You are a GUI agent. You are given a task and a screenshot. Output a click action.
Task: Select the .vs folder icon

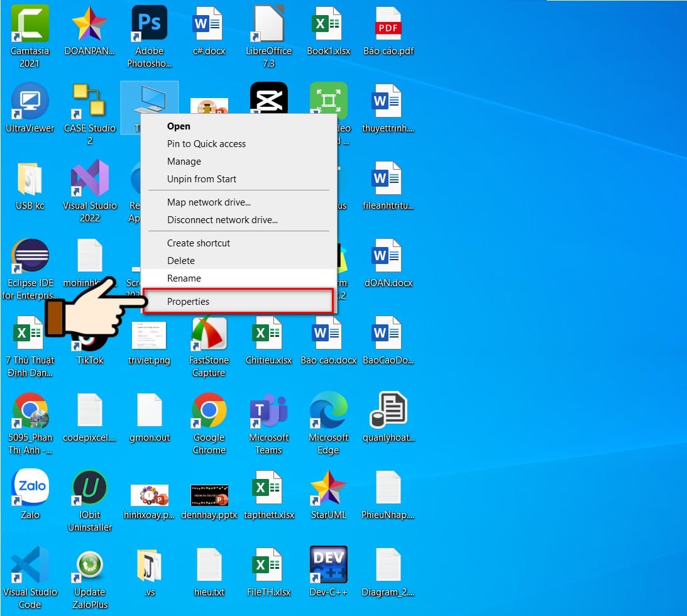click(x=150, y=564)
